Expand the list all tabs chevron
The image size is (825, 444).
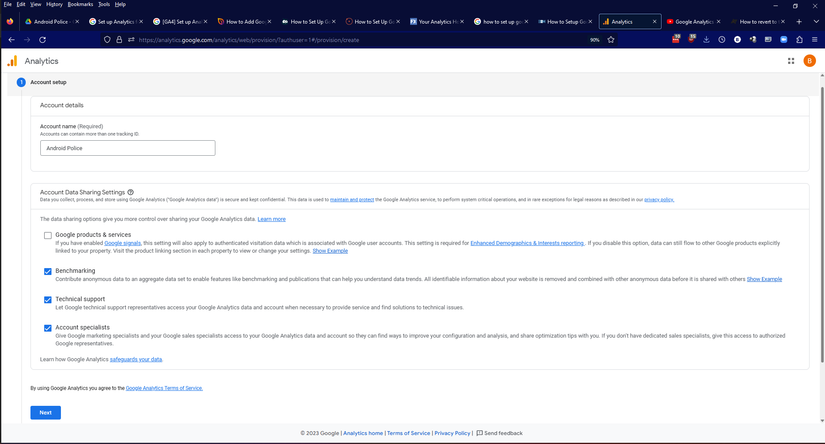click(816, 22)
